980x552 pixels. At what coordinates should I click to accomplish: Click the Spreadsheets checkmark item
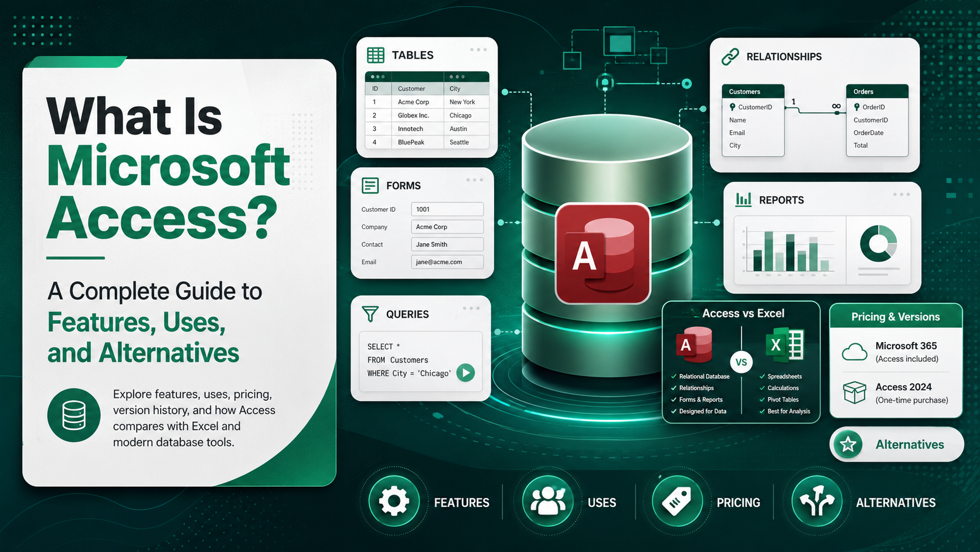pyautogui.click(x=781, y=377)
